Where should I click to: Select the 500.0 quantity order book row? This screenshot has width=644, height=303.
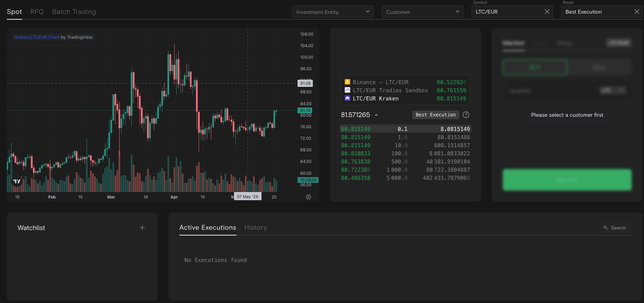point(405,162)
